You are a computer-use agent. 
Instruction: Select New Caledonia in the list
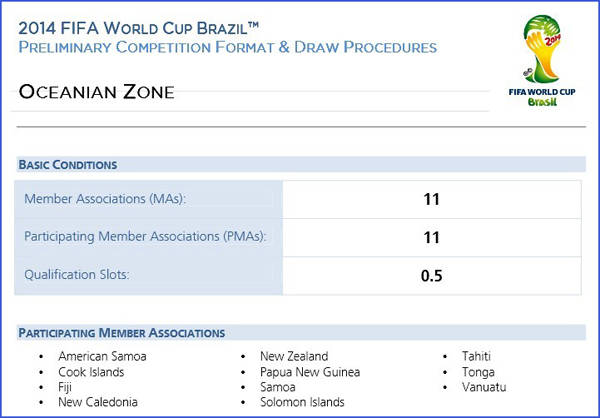(x=98, y=402)
